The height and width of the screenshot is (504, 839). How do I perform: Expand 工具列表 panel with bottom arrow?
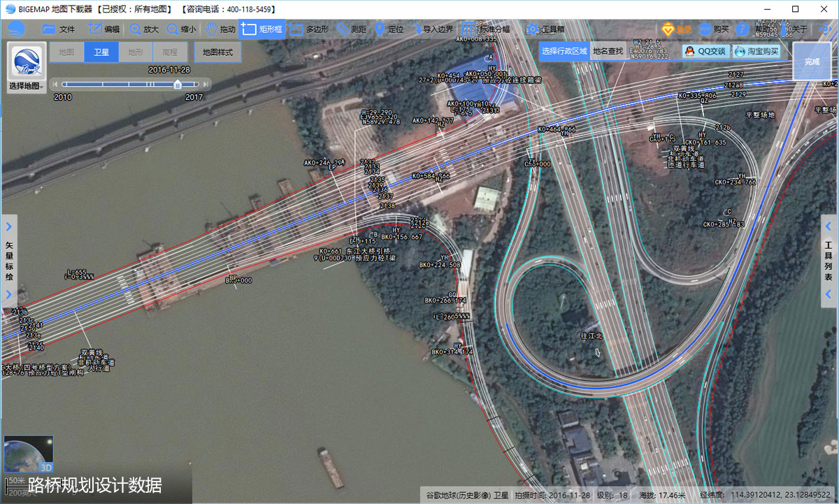[x=829, y=294]
